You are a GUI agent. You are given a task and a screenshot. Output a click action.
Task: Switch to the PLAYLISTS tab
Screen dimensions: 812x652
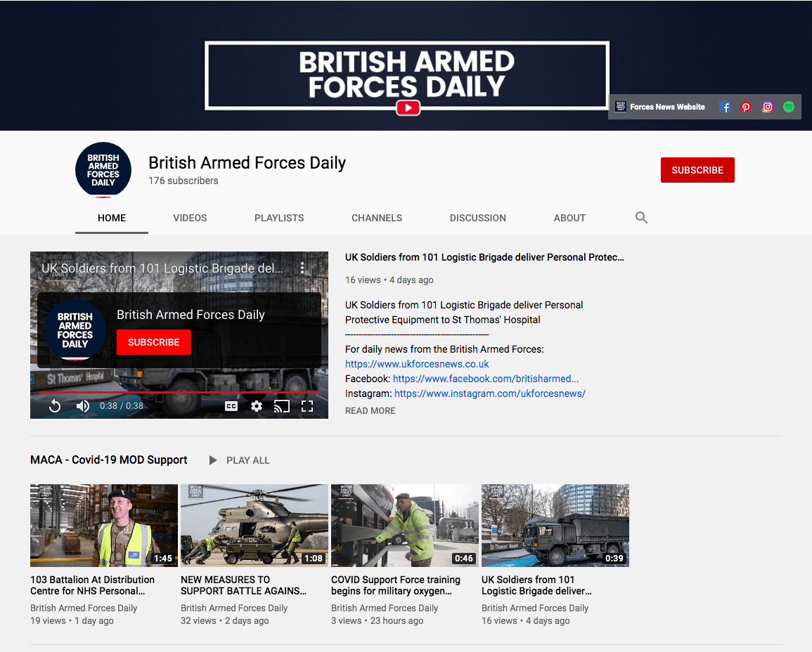click(279, 218)
